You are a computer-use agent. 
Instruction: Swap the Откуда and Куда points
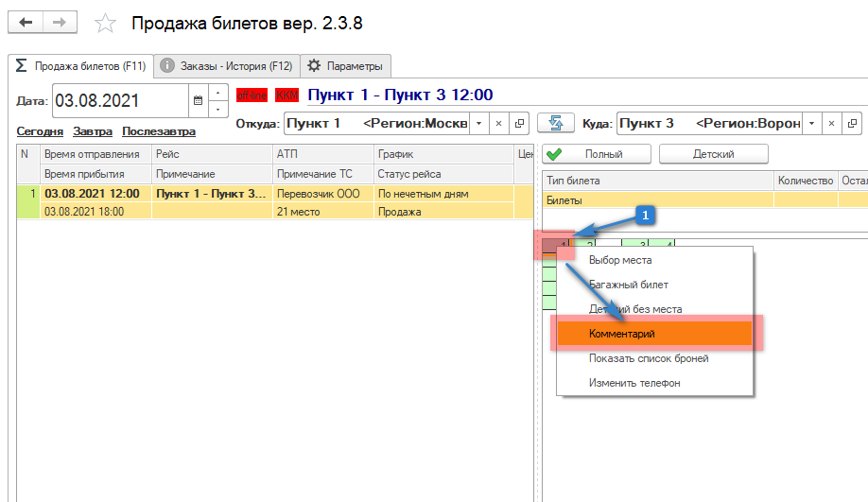tap(556, 124)
